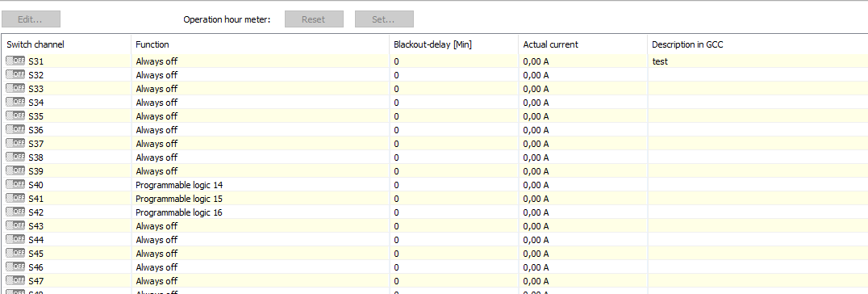The width and height of the screenshot is (868, 294).
Task: Click the 0,00 A current for S40
Action: coord(536,185)
